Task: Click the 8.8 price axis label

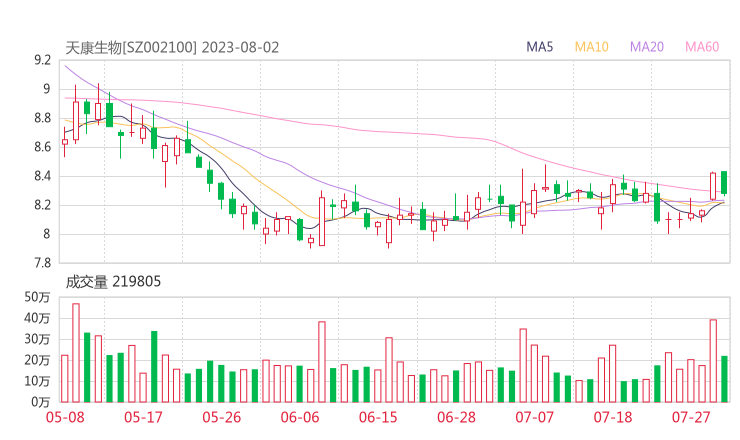Action: (x=42, y=118)
